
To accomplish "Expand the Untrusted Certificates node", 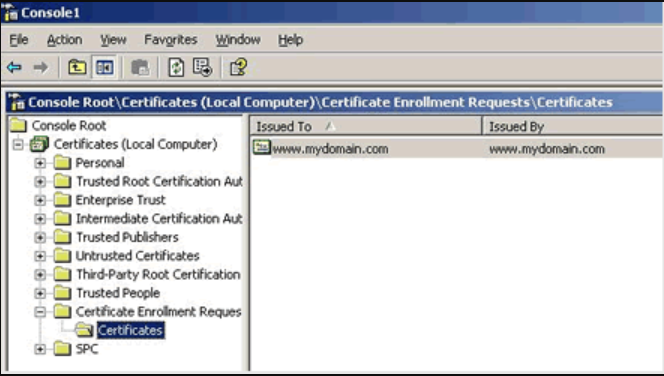I will click(40, 256).
